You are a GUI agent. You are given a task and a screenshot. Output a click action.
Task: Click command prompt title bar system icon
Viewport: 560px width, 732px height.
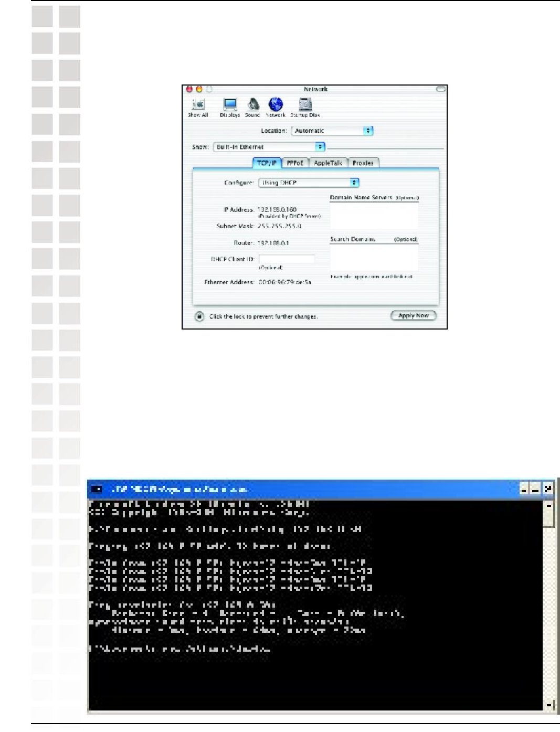(97, 489)
